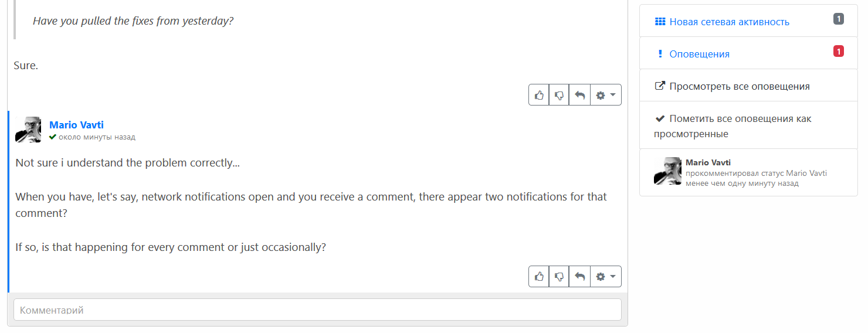
Task: Thumbs down Mario Vavti's comment
Action: pyautogui.click(x=559, y=276)
